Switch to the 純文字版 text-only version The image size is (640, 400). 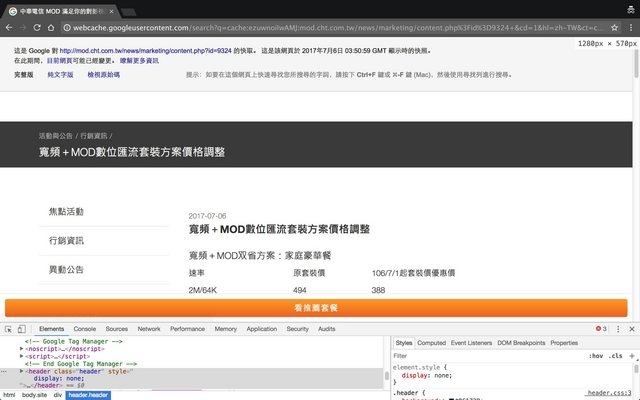click(60, 75)
